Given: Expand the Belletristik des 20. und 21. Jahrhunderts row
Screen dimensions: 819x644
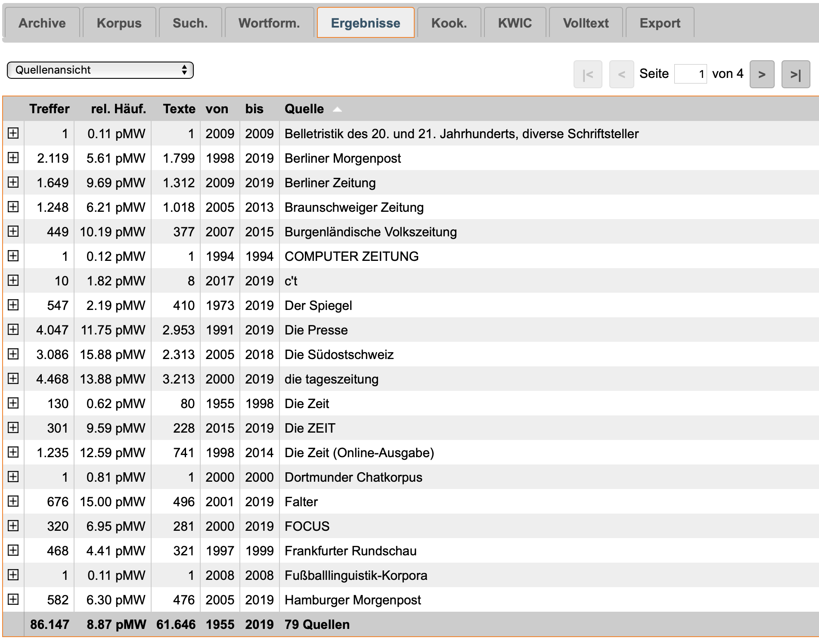Looking at the screenshot, I should pos(13,133).
